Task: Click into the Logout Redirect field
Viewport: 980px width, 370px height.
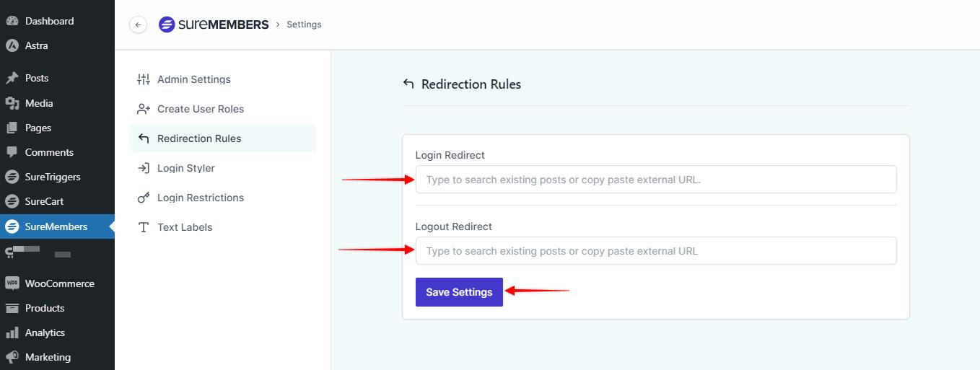Action: pos(656,251)
